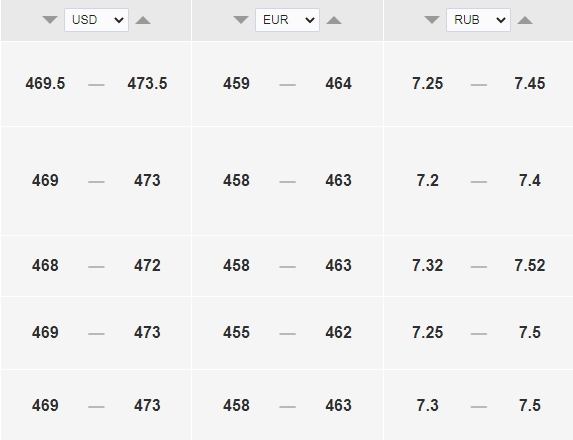Viewport: 573px width, 440px height.
Task: Select the 473.5 USD sell rate
Action: pos(147,84)
